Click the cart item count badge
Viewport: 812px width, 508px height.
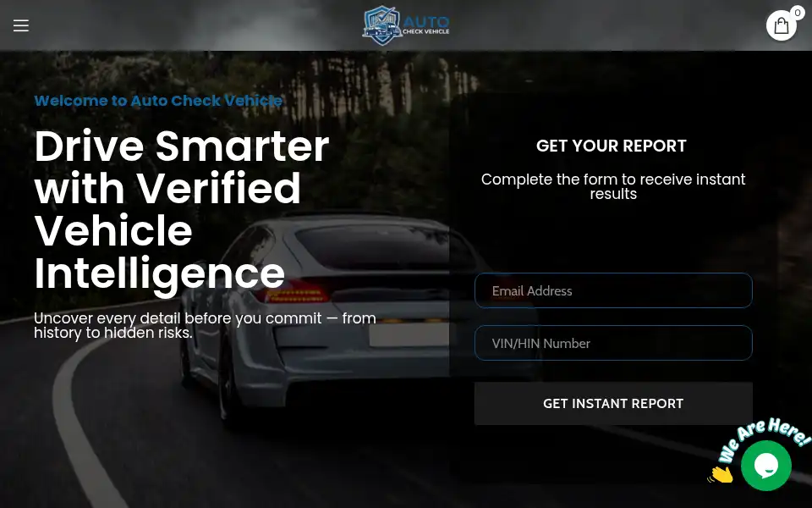coord(798,13)
